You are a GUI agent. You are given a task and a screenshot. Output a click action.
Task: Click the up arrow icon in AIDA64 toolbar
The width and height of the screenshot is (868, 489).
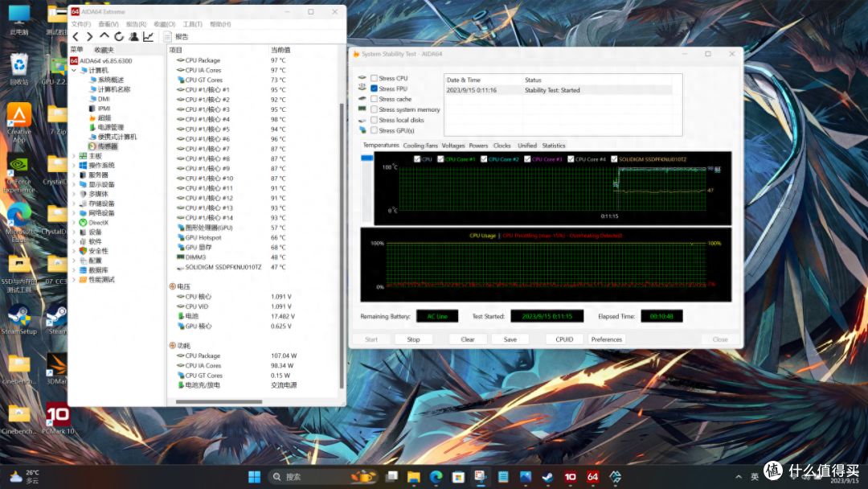pyautogui.click(x=104, y=36)
